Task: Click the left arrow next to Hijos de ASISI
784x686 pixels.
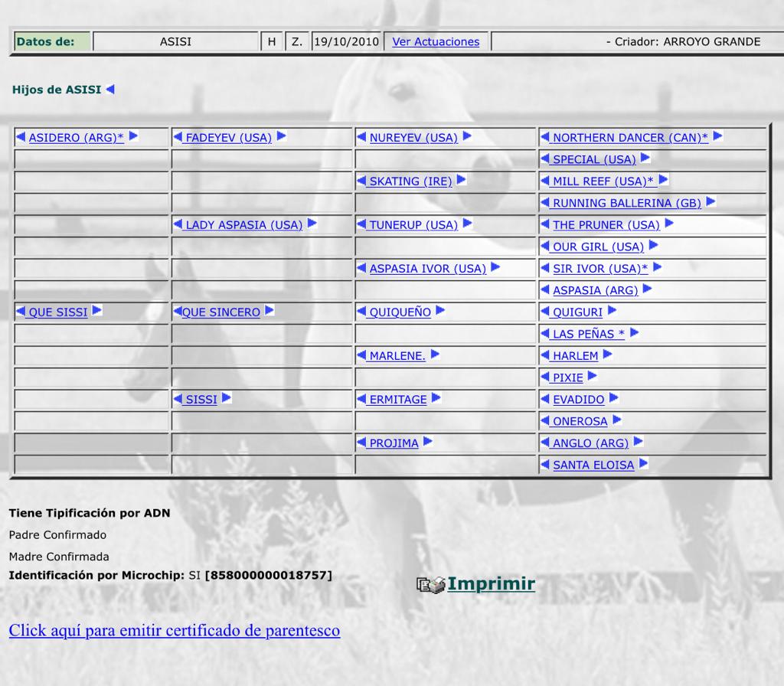Action: (109, 90)
